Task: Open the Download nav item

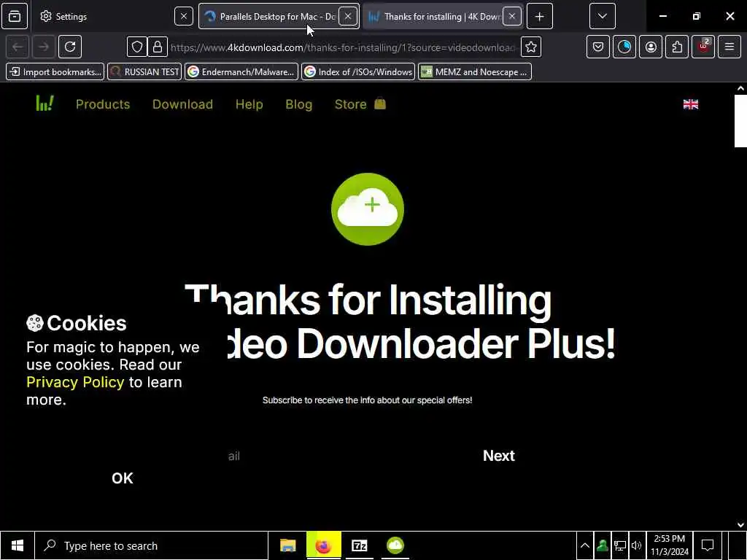Action: [182, 104]
